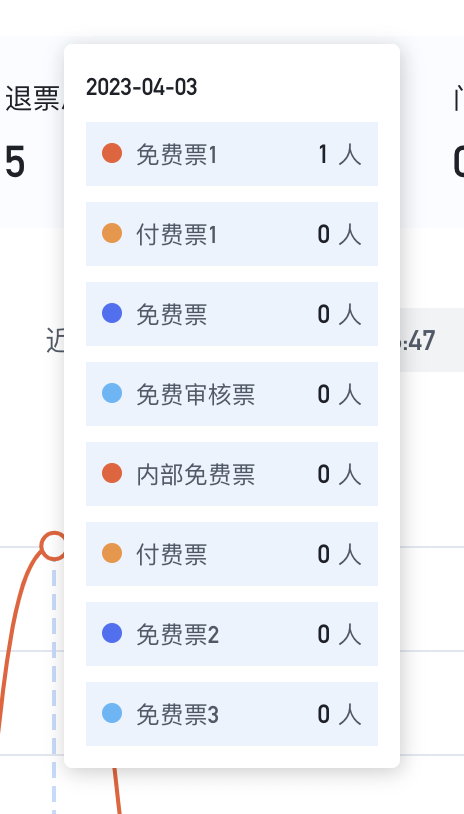Click the orange dot beside 付费票1
Viewport: 464px width, 814px height.
112,233
